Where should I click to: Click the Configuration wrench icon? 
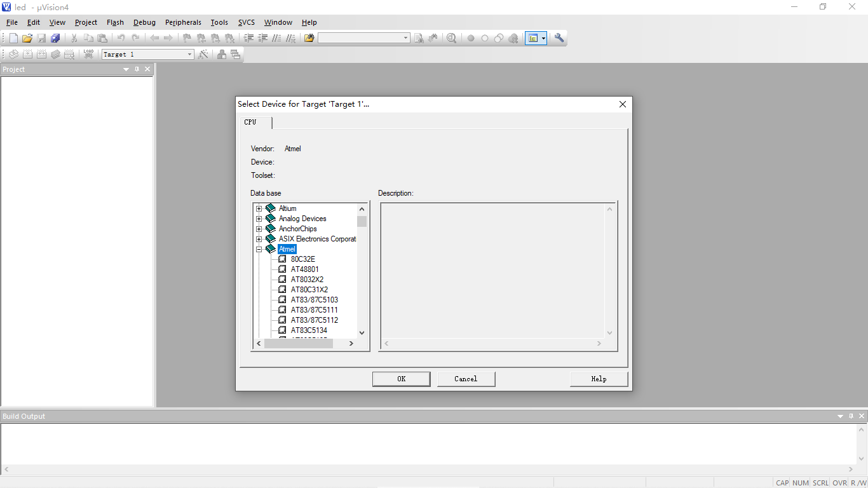(559, 38)
